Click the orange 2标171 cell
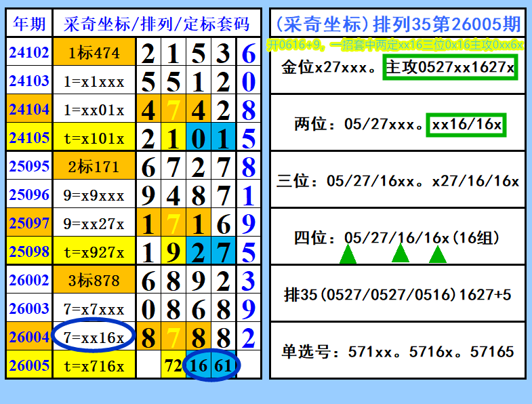The height and width of the screenshot is (404, 532). (x=94, y=166)
